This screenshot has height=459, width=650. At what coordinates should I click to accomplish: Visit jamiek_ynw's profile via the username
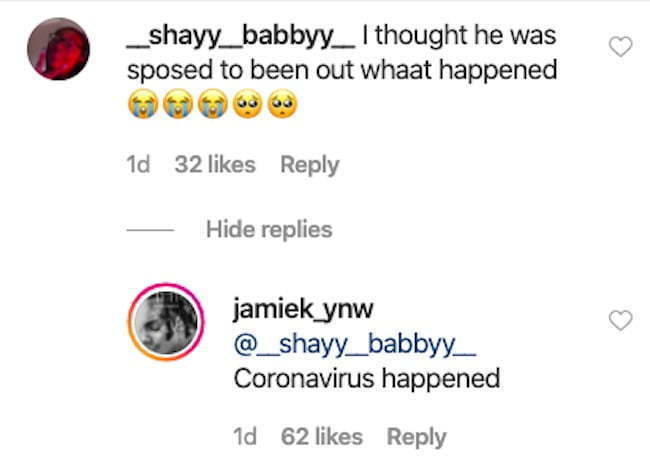pyautogui.click(x=303, y=309)
